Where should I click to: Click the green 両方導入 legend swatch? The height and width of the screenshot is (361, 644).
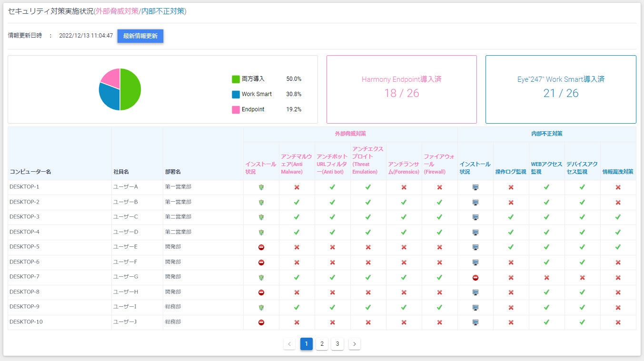(236, 79)
